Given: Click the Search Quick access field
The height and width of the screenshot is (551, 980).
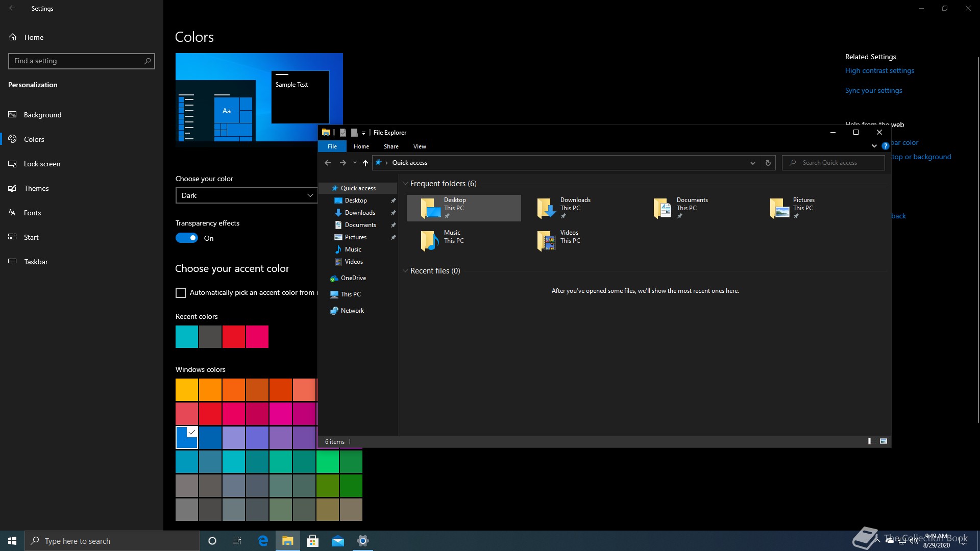Looking at the screenshot, I should pos(833,163).
